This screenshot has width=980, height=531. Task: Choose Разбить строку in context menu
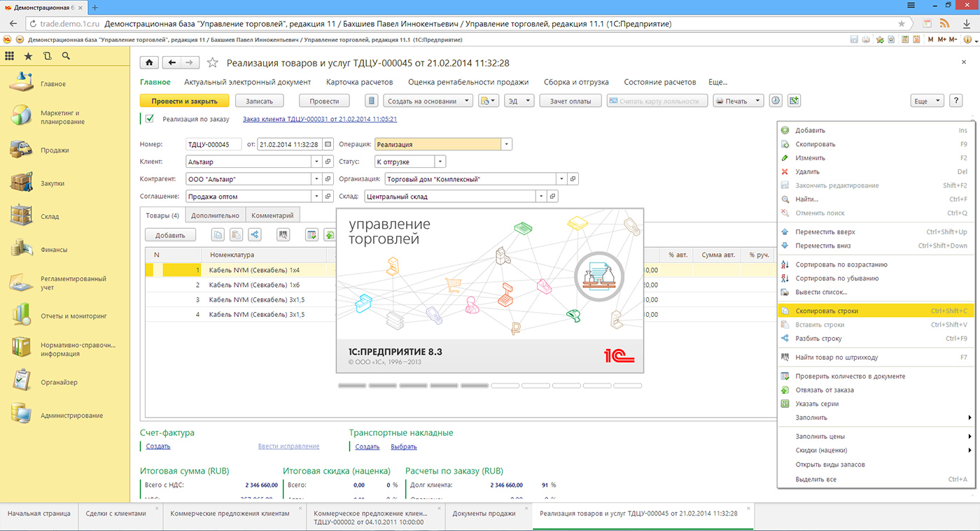coord(875,339)
